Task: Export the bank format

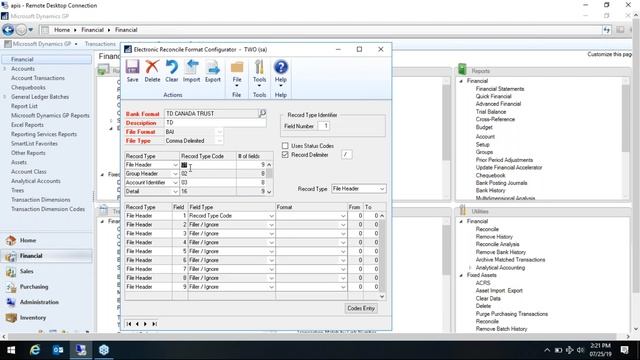Action: tap(213, 71)
